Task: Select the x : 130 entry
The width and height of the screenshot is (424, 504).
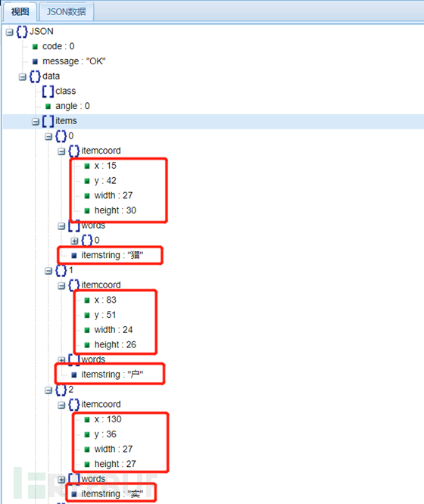Action: [108, 419]
